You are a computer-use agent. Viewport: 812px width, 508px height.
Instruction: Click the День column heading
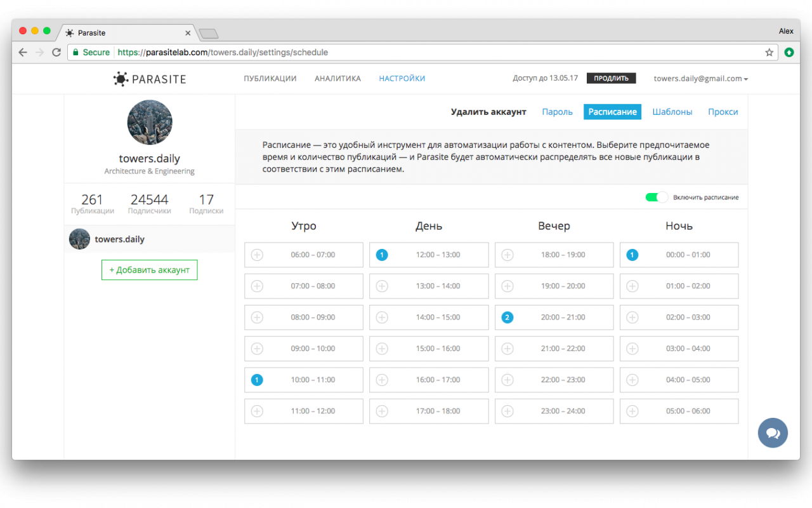click(429, 226)
